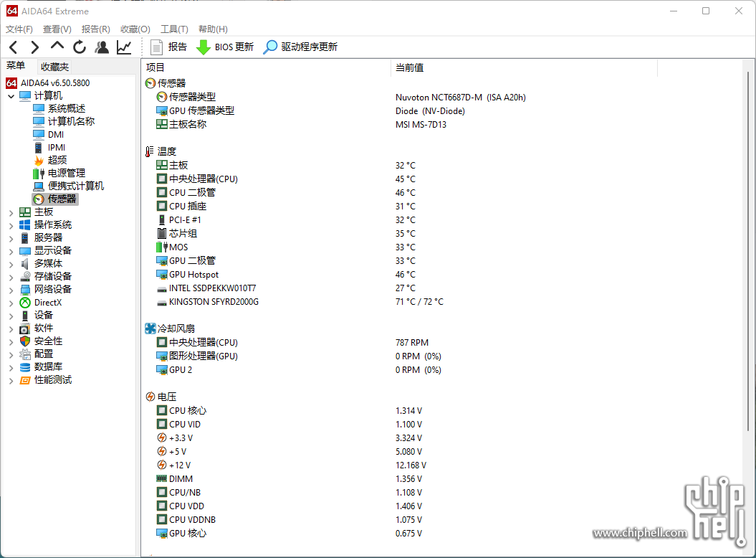The width and height of the screenshot is (756, 558).
Task: Expand the 多媒体 tree node
Action: [11, 264]
